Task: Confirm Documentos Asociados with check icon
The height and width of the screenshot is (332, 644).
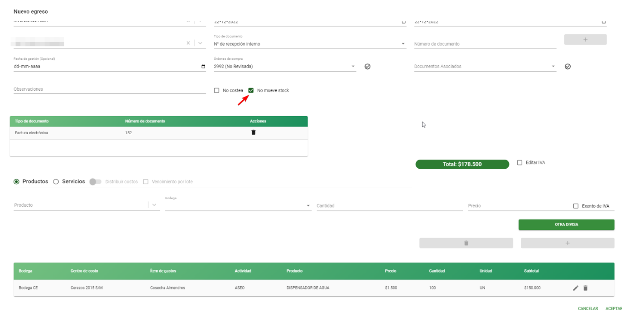Action: (x=567, y=66)
